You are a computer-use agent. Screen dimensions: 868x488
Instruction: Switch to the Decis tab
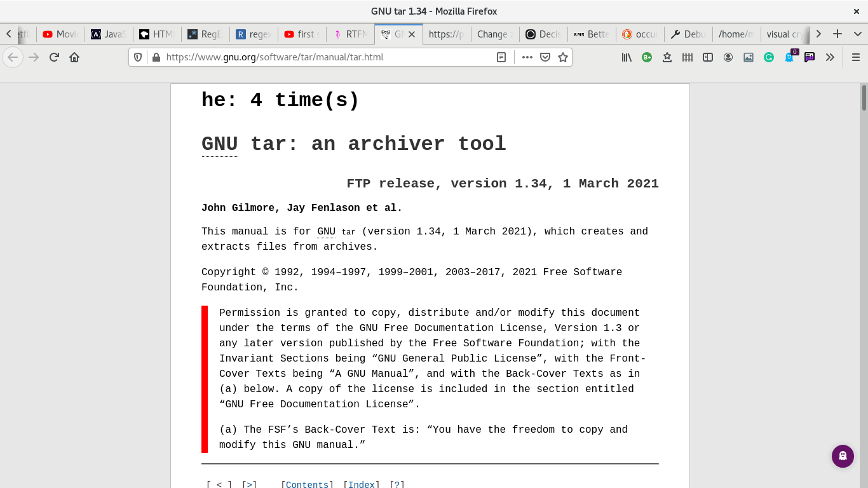click(543, 34)
